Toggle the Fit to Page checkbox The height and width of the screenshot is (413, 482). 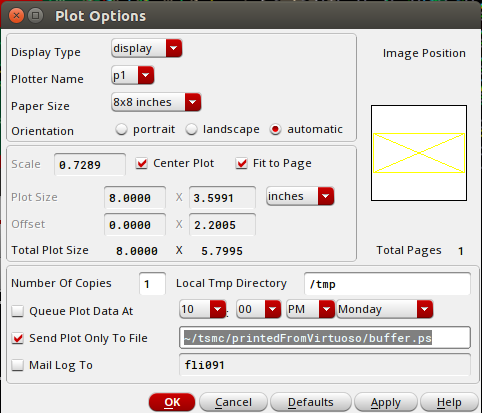pyautogui.click(x=242, y=163)
